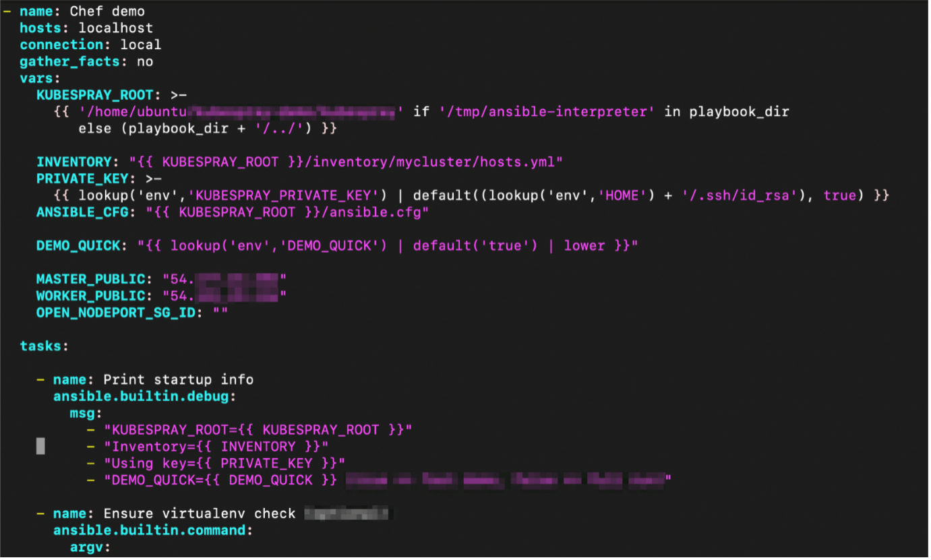
Task: Select the "hosts: localhost" value
Action: click(x=115, y=28)
